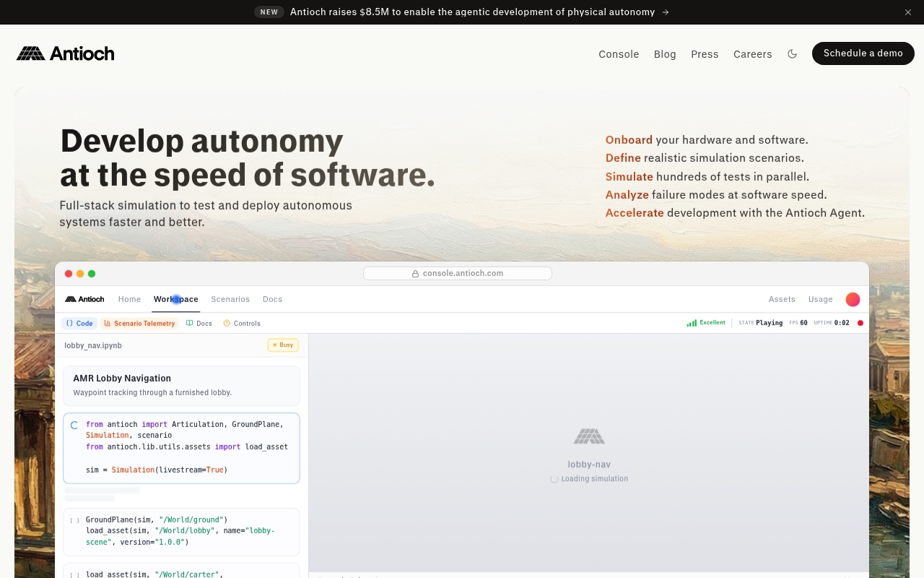924x578 pixels.
Task: Click the green maximize window dot
Action: point(92,274)
